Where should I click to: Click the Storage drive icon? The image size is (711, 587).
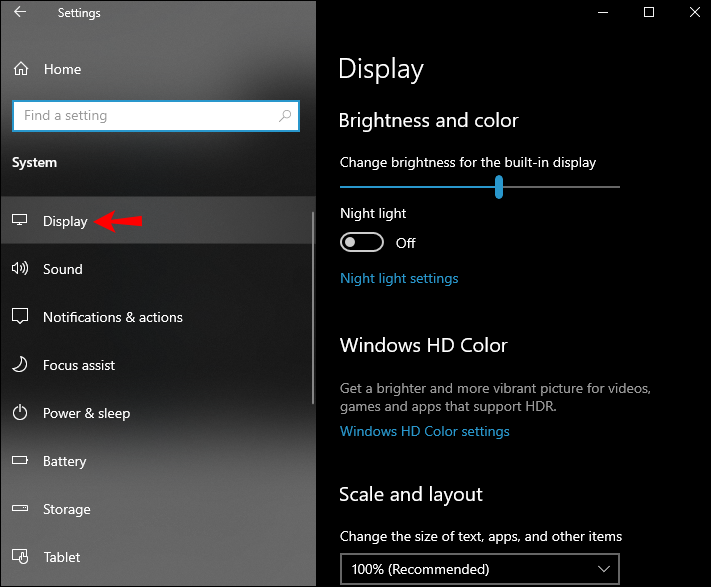[19, 508]
